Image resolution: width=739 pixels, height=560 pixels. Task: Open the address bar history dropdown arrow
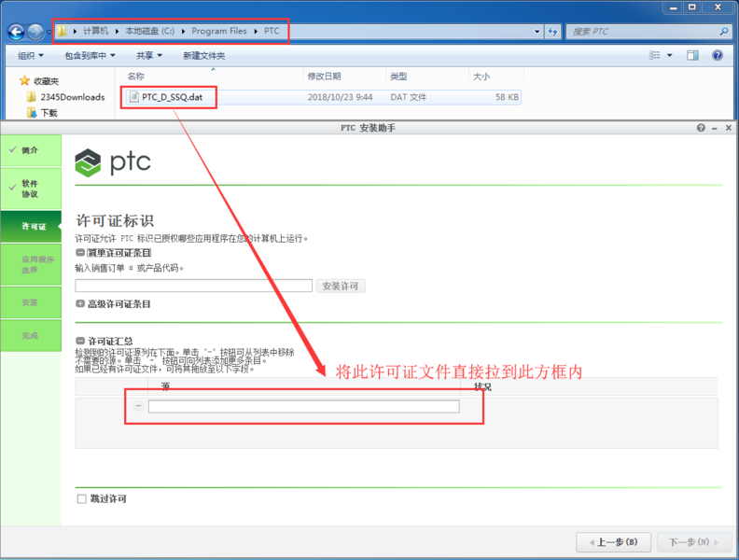point(537,32)
